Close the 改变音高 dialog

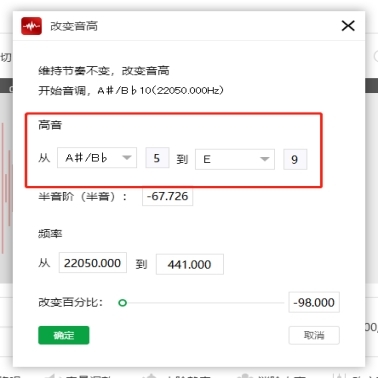pos(348,26)
